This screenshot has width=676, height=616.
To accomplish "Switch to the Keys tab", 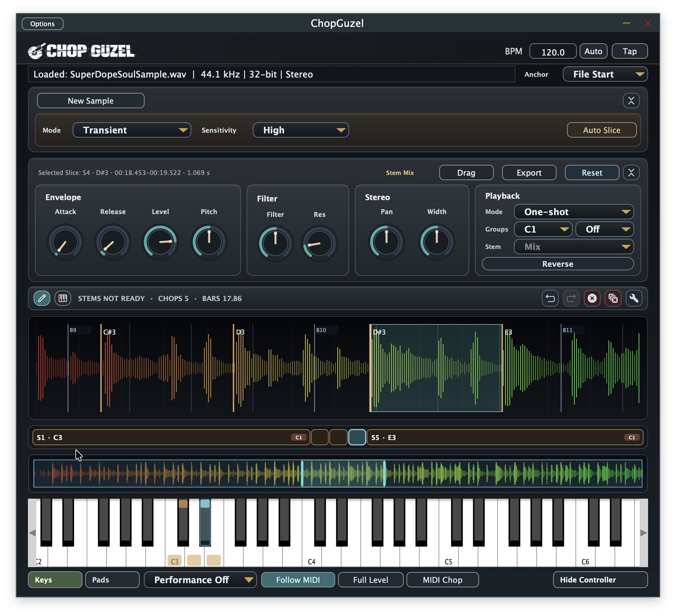I will [55, 580].
